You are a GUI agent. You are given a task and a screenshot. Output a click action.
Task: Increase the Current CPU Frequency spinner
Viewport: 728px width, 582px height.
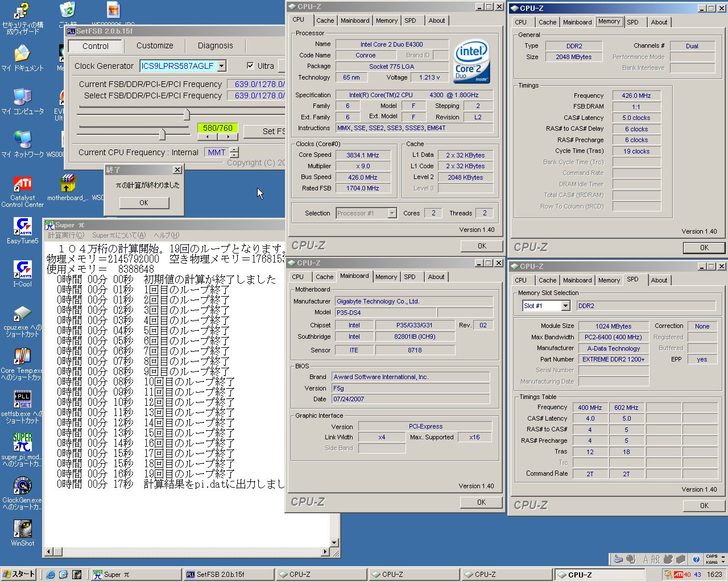coord(234,149)
